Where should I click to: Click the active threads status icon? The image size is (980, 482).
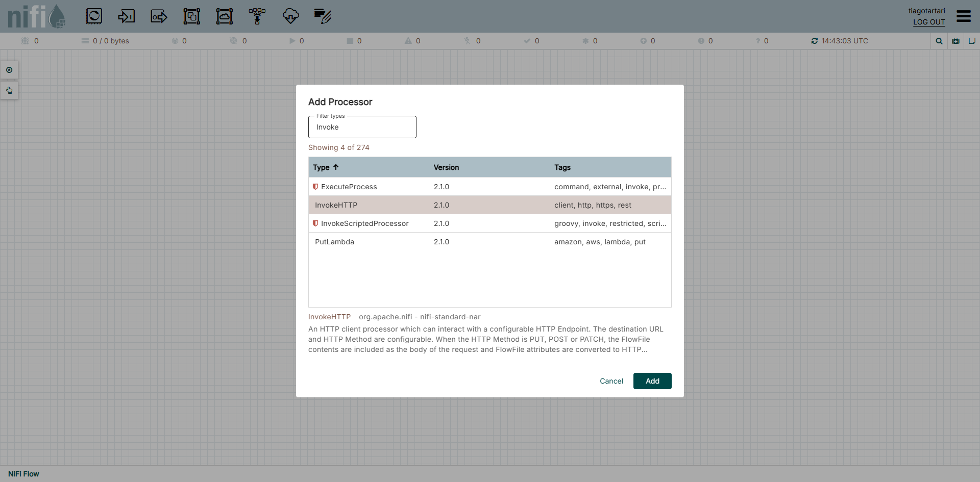tap(25, 41)
